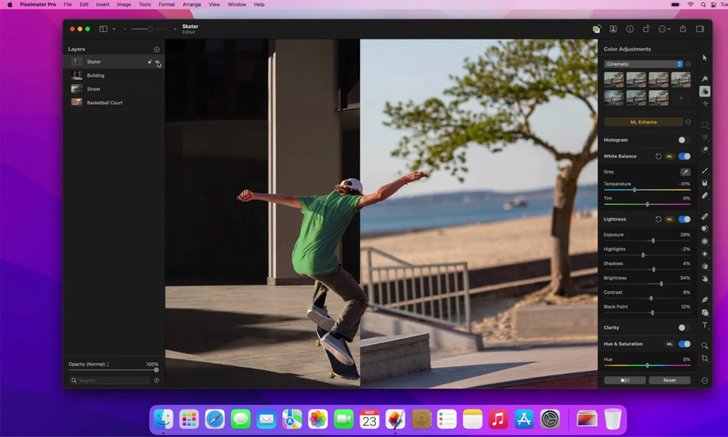This screenshot has width=728, height=437.
Task: Click the show original compare button
Action: [625, 380]
